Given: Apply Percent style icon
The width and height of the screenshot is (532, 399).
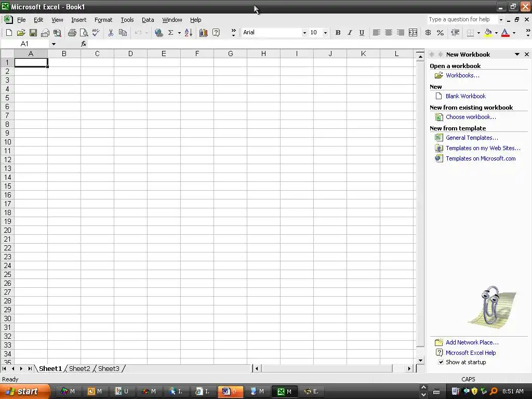Looking at the screenshot, I should pyautogui.click(x=440, y=33).
